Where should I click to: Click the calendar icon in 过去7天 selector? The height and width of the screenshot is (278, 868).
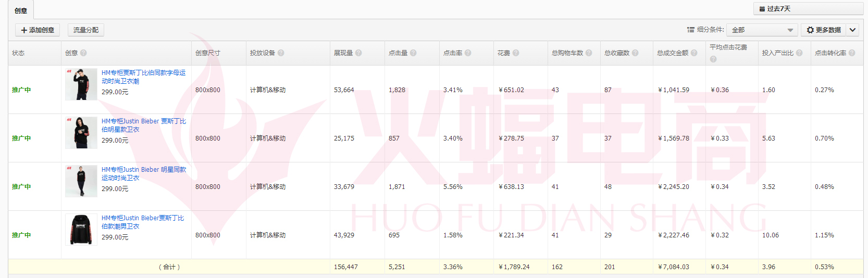[762, 9]
